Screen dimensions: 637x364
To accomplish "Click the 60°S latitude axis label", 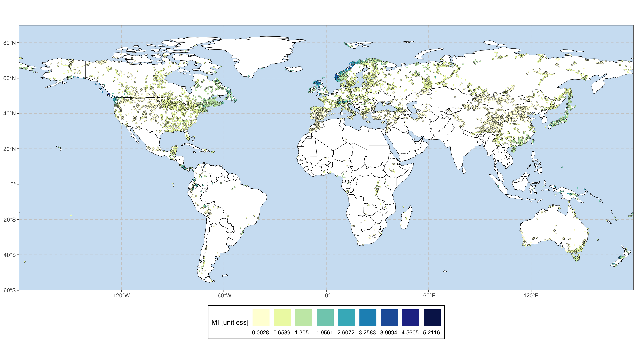I will tap(10, 290).
